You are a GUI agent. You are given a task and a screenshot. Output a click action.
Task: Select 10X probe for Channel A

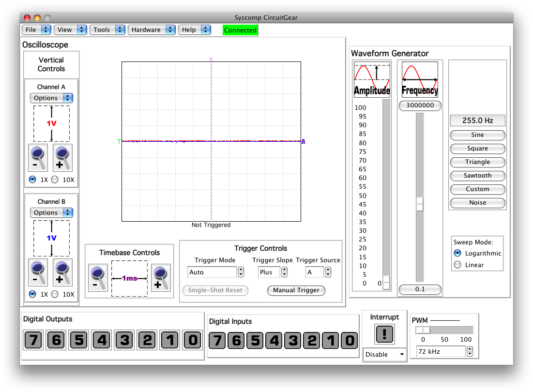point(55,180)
